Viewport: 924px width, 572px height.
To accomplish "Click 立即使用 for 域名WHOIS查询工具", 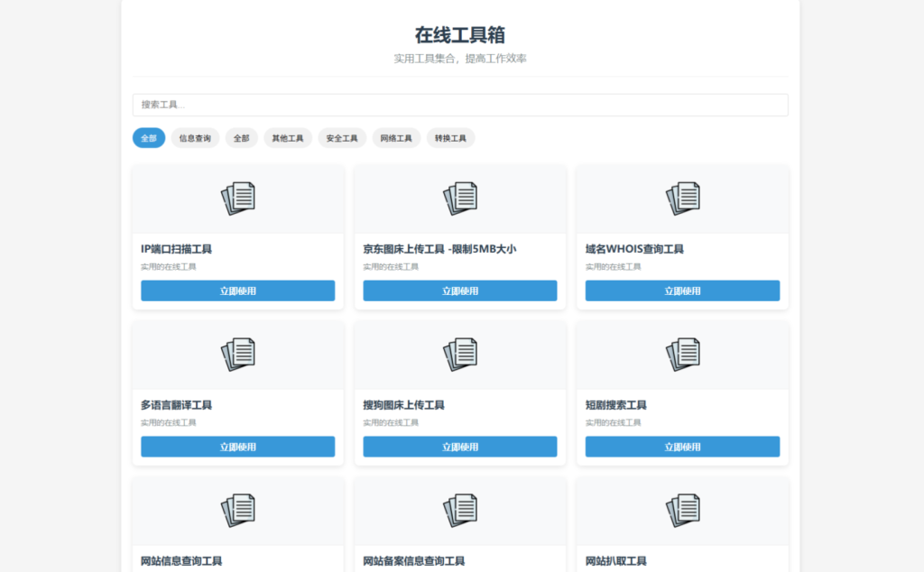I will point(682,291).
